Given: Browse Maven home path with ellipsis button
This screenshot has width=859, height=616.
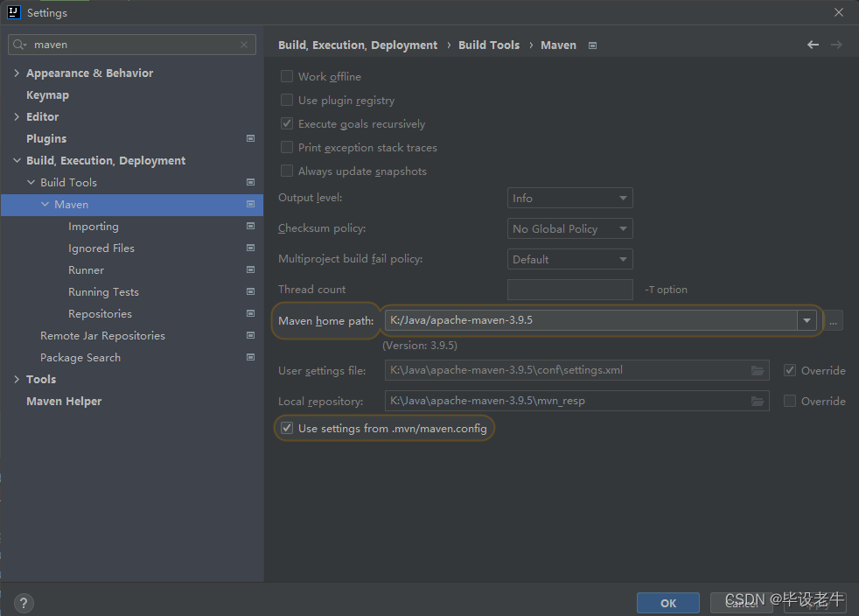Looking at the screenshot, I should 833,320.
